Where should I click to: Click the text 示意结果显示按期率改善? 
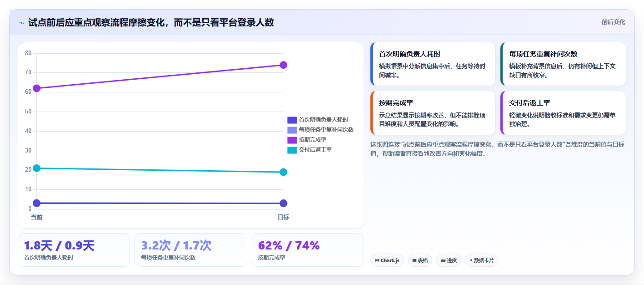tap(412, 115)
